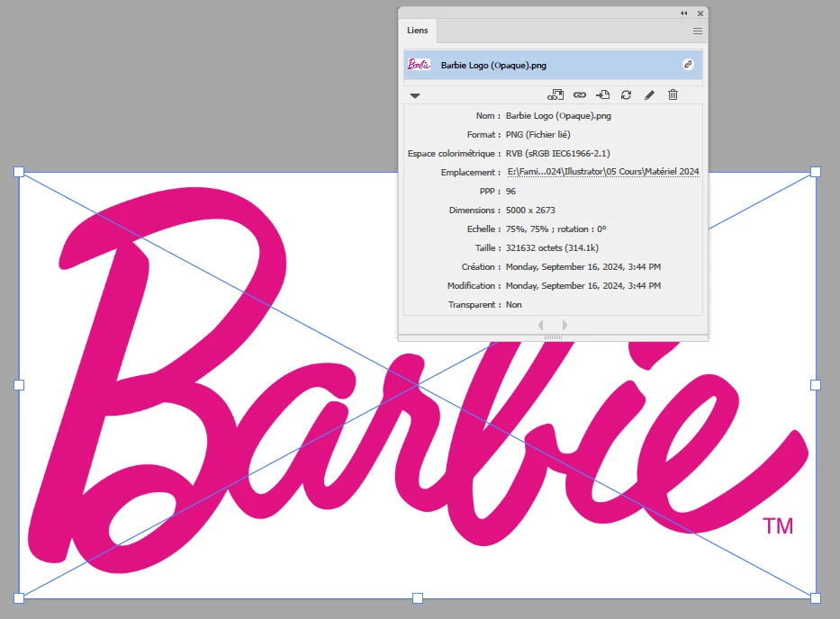Click the Edit Original pencil icon
Screen dimensions: 840x619
[x=649, y=94]
